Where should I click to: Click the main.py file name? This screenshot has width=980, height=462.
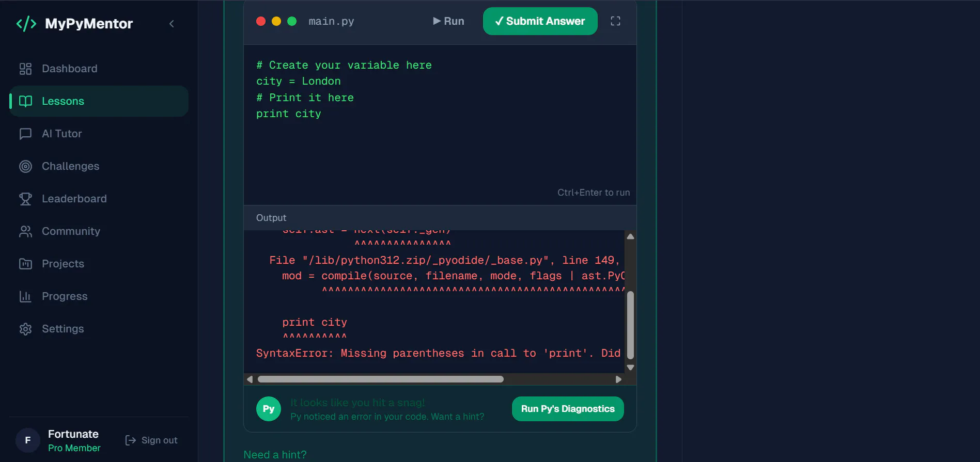coord(331,21)
